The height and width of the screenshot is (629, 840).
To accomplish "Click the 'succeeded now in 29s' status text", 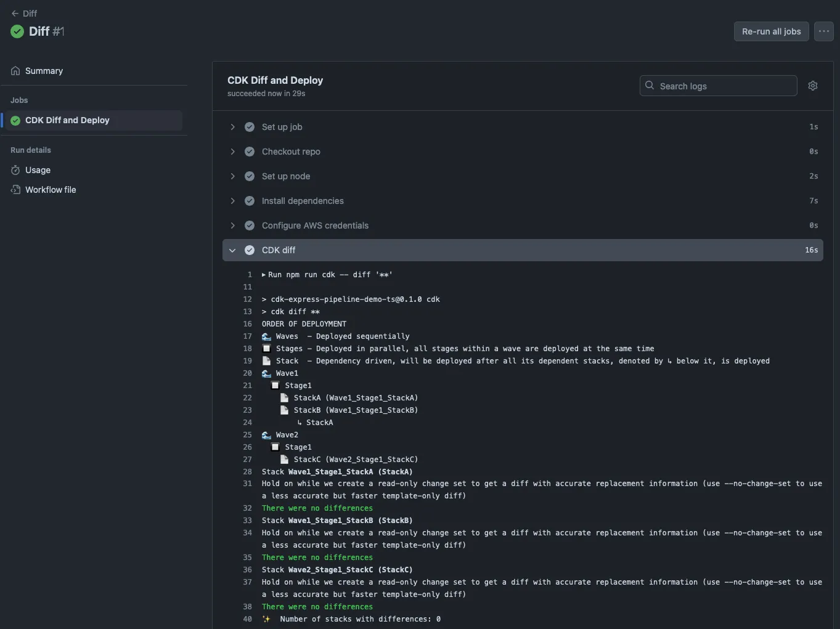I will (x=266, y=94).
